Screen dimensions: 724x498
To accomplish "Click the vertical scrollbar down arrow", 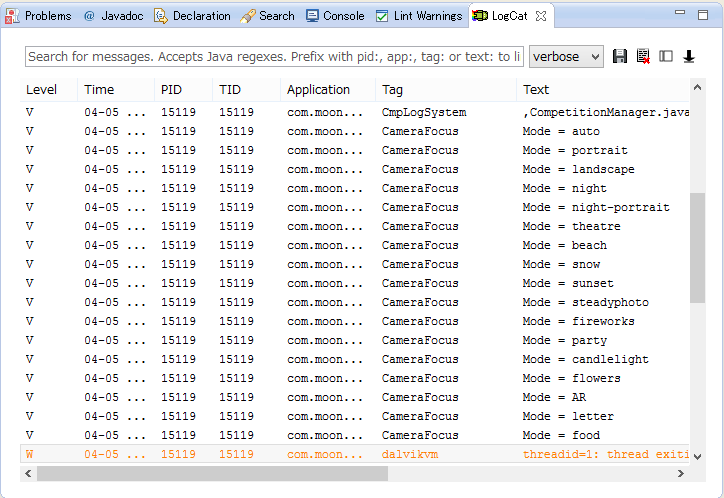I will pos(697,456).
